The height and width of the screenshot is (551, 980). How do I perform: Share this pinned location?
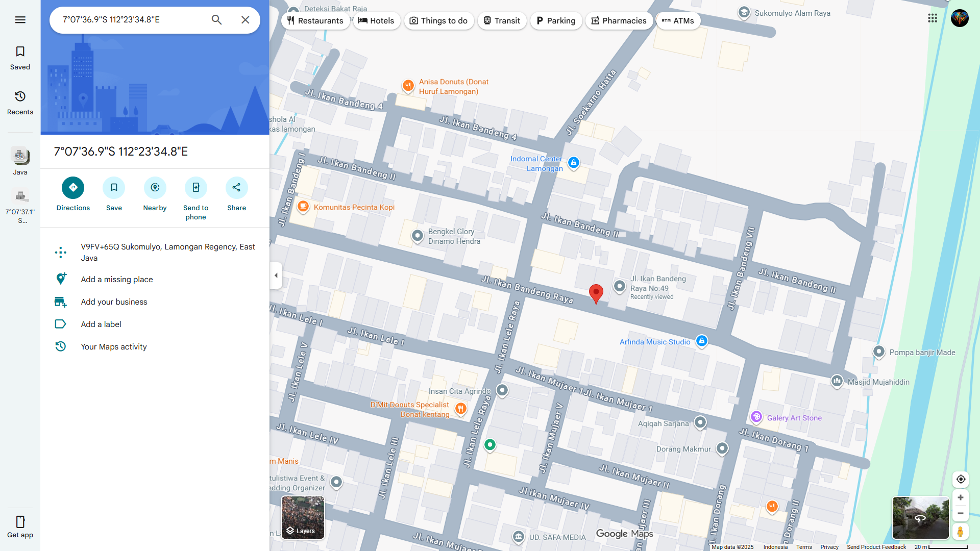(236, 188)
